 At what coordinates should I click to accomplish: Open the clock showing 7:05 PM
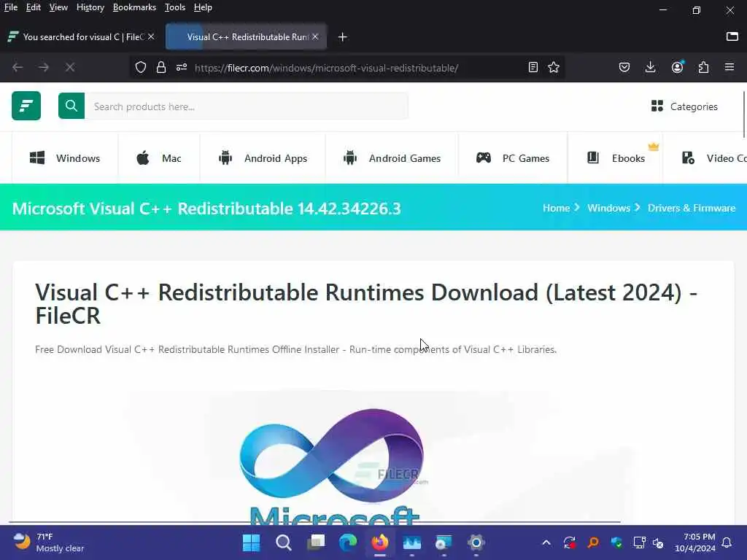(x=695, y=542)
